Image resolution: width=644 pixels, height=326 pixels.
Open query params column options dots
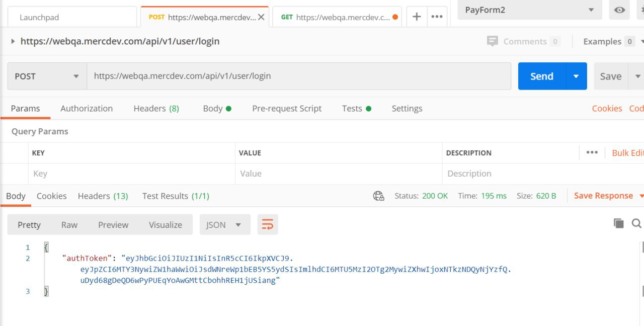tap(592, 152)
